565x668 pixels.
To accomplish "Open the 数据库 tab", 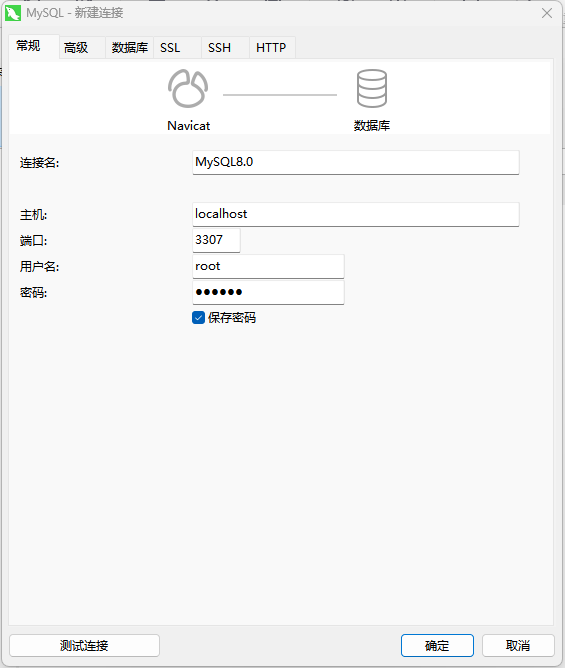I will (130, 48).
